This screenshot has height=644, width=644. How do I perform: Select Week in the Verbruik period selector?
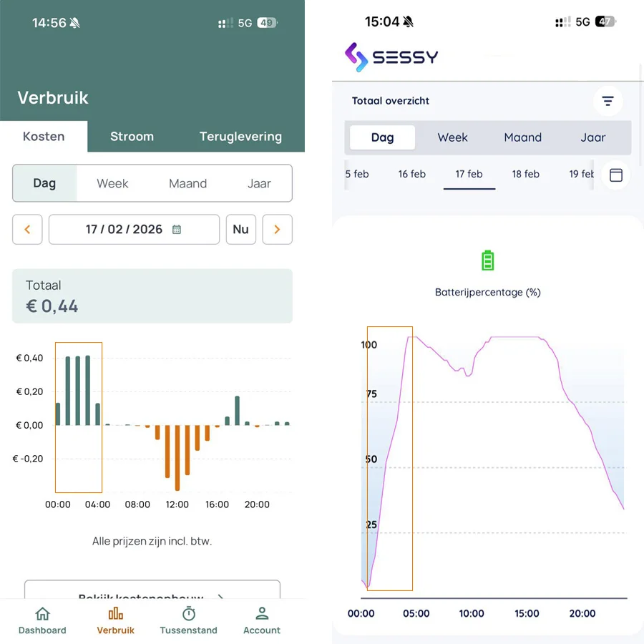[x=112, y=184]
